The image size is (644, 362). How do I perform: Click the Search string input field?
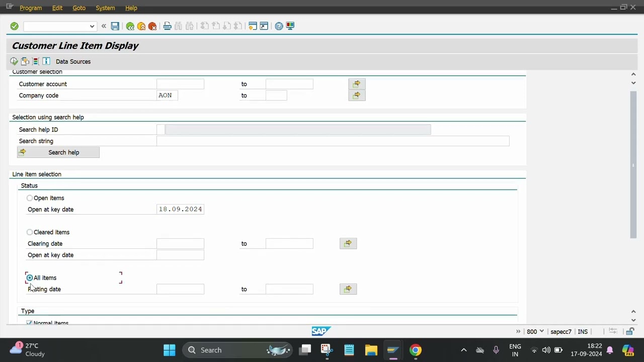[x=333, y=141]
